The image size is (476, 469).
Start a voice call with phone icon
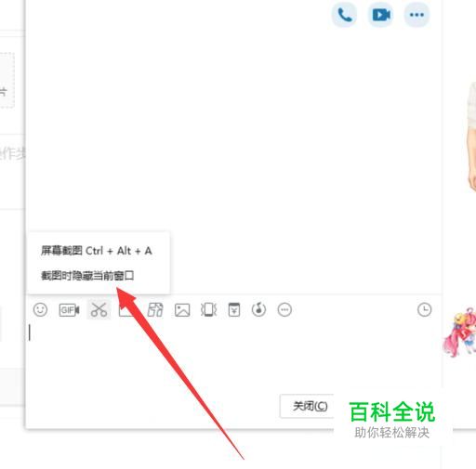pos(344,15)
